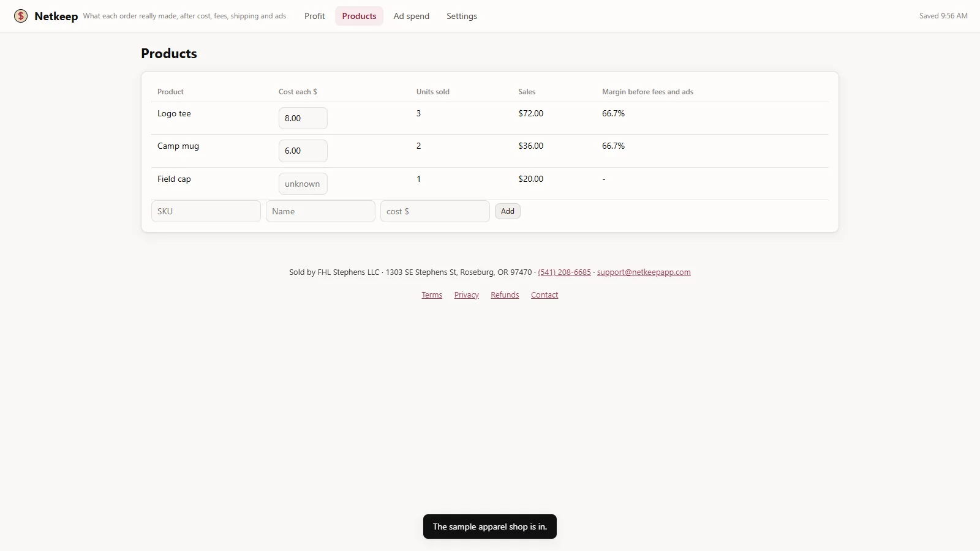This screenshot has height=551, width=980.
Task: Edit the Camp mug cost field
Action: coord(303,151)
